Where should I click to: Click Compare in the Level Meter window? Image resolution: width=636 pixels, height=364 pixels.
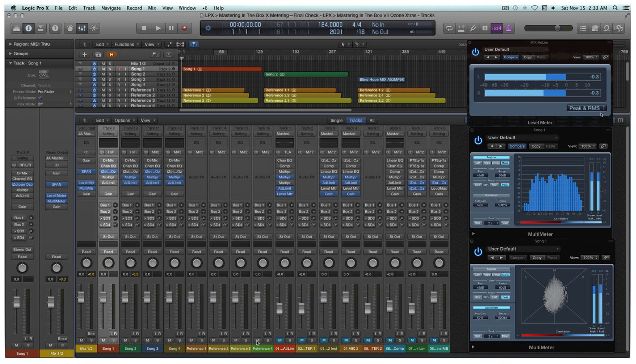pyautogui.click(x=510, y=57)
